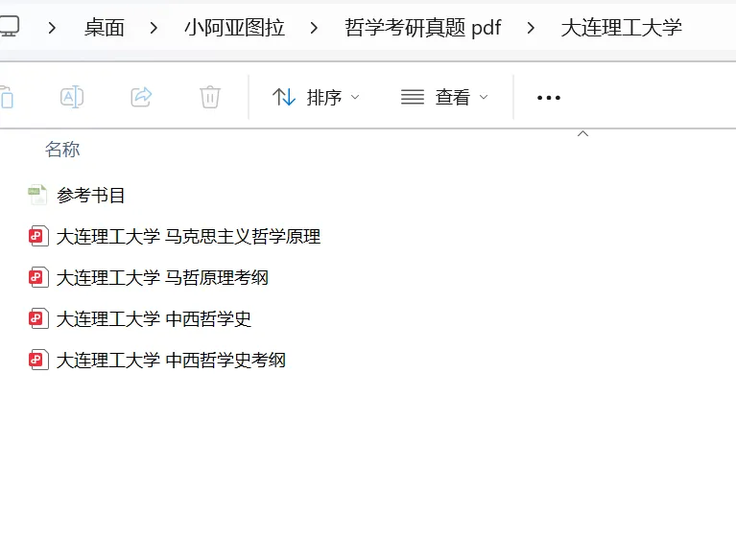Click the view lines icon beside 查看

(x=413, y=97)
